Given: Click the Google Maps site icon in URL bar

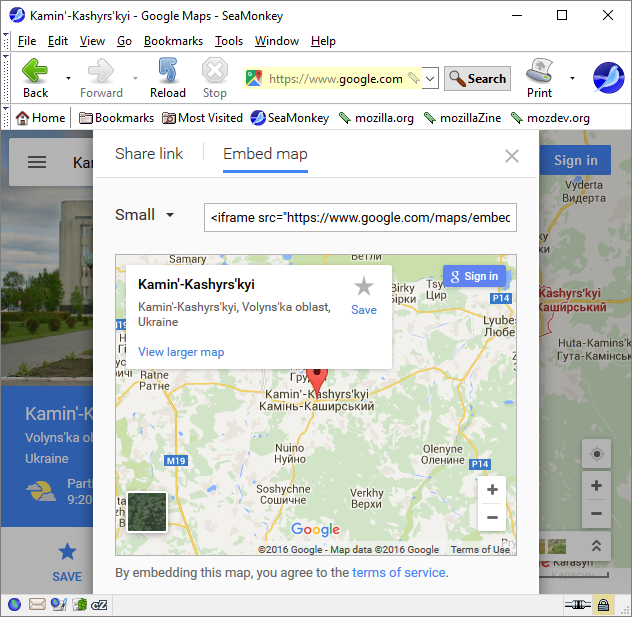Looking at the screenshot, I should pyautogui.click(x=254, y=78).
